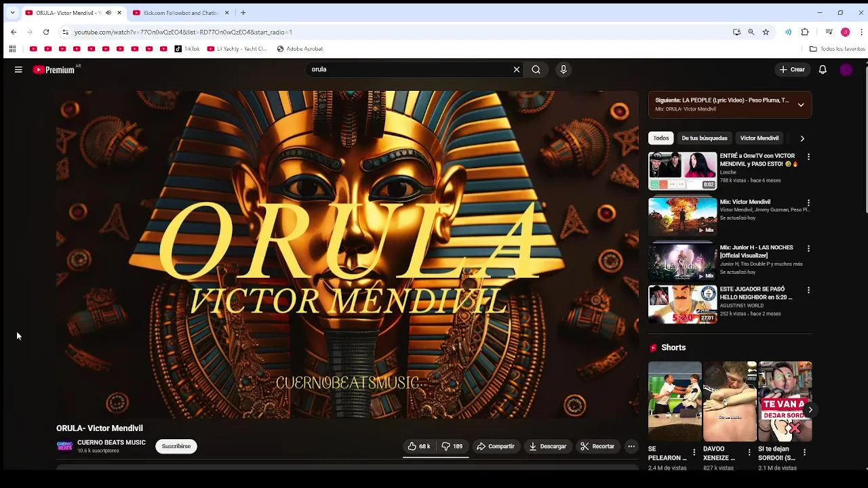
Task: Open Chrome three-dot menu
Action: click(862, 32)
